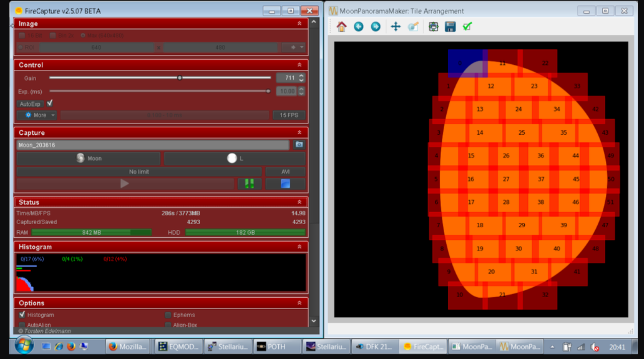Click the taskbar clock showing 20:41
Image resolution: width=644 pixels, height=359 pixels.
coord(617,347)
